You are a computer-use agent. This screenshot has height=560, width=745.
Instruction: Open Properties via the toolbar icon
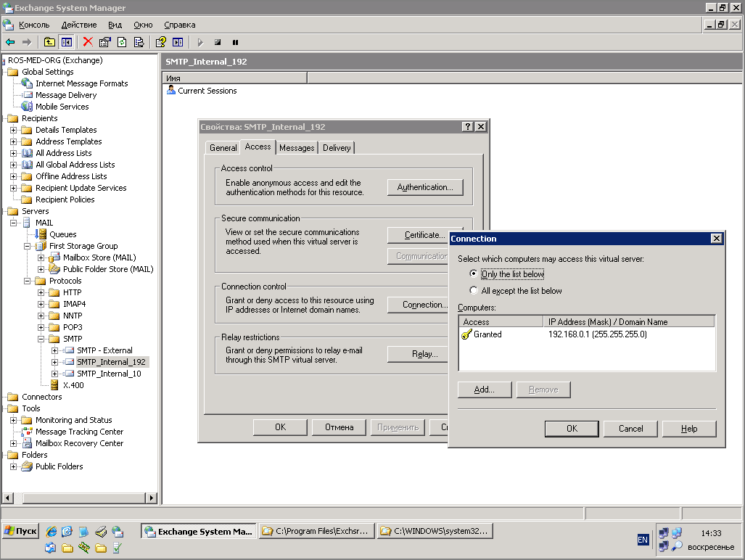[105, 42]
